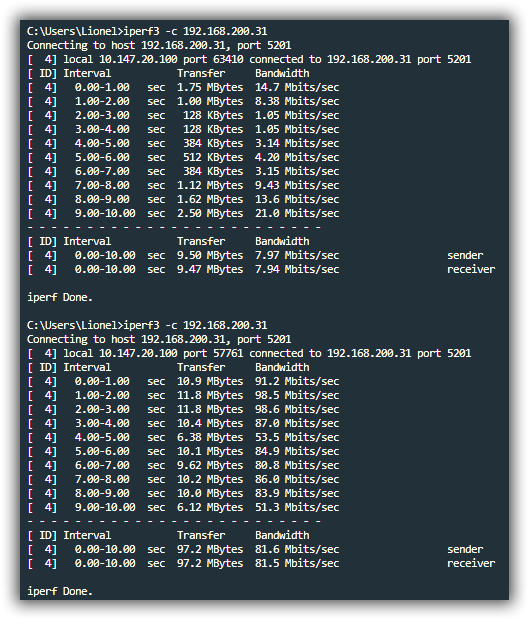Select the 6.38 MBytes transfer value

pos(210,438)
